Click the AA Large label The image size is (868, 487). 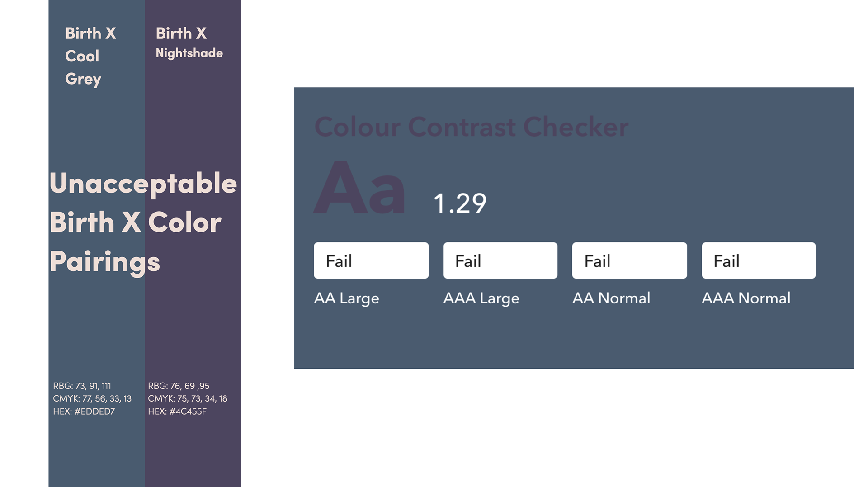pyautogui.click(x=346, y=298)
